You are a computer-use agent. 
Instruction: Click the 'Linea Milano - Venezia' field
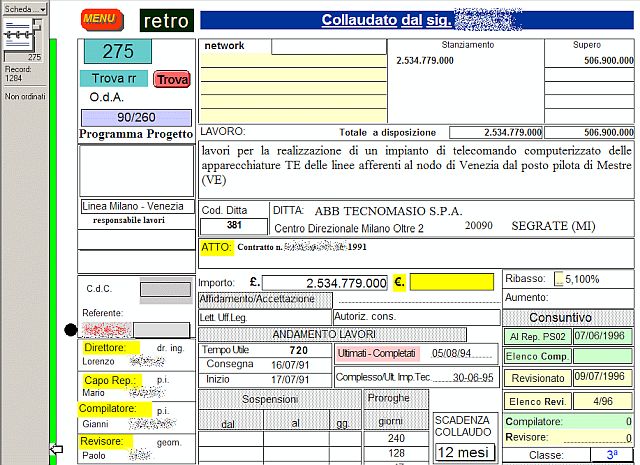coord(138,206)
